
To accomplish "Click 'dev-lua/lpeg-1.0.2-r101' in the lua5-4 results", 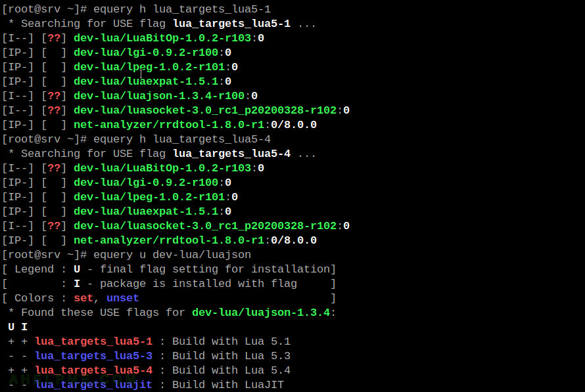I will (149, 197).
